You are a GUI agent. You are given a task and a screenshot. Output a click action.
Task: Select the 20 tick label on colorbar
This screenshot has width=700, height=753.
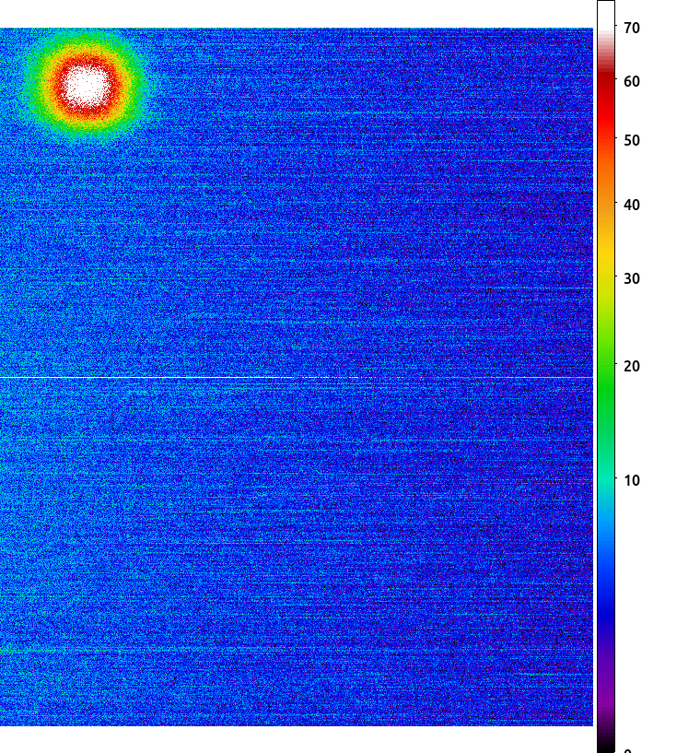coord(632,367)
